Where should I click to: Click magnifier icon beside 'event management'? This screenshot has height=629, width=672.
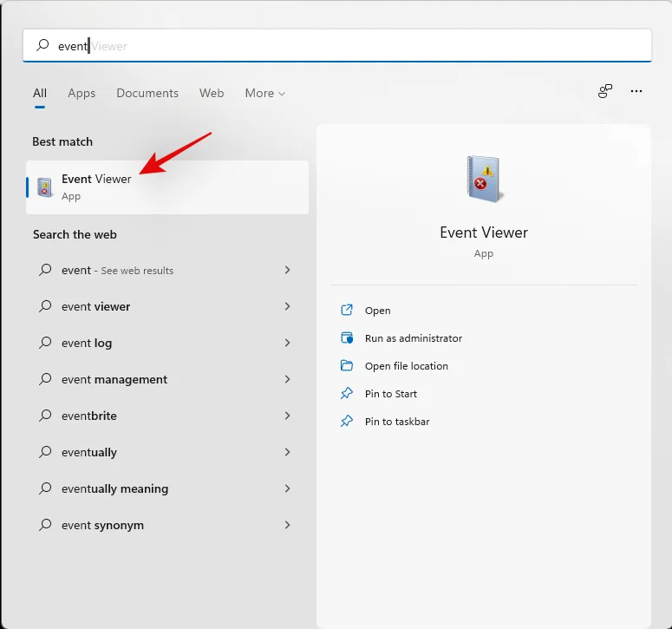(x=45, y=379)
